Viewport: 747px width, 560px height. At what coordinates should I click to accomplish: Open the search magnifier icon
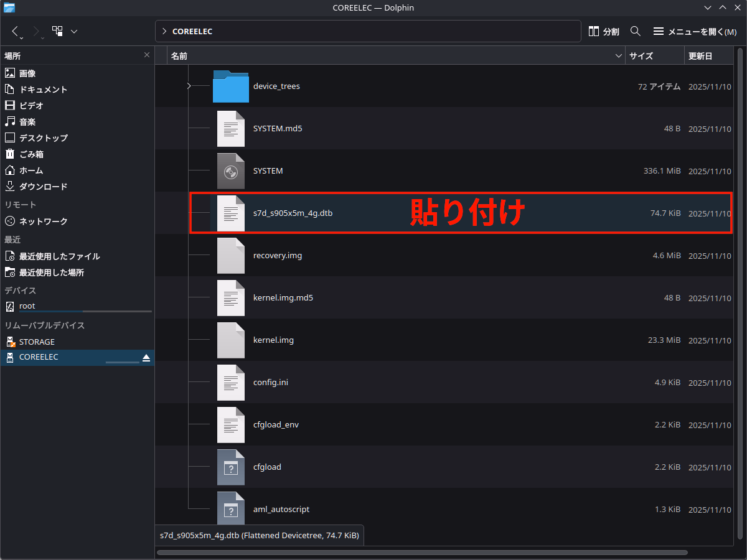(636, 31)
